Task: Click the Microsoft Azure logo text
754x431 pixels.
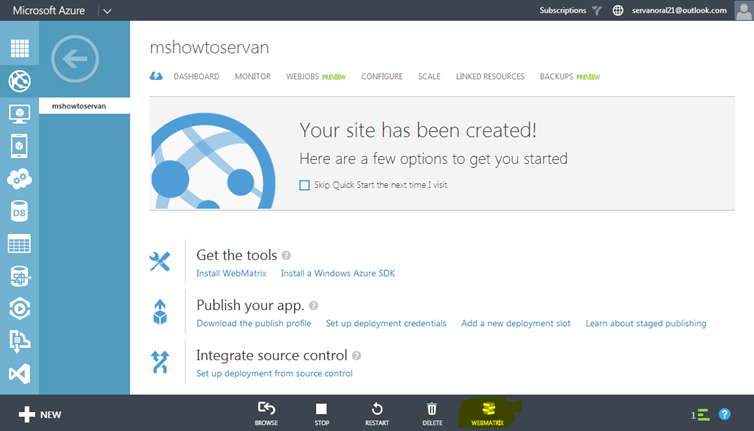Action: [49, 11]
